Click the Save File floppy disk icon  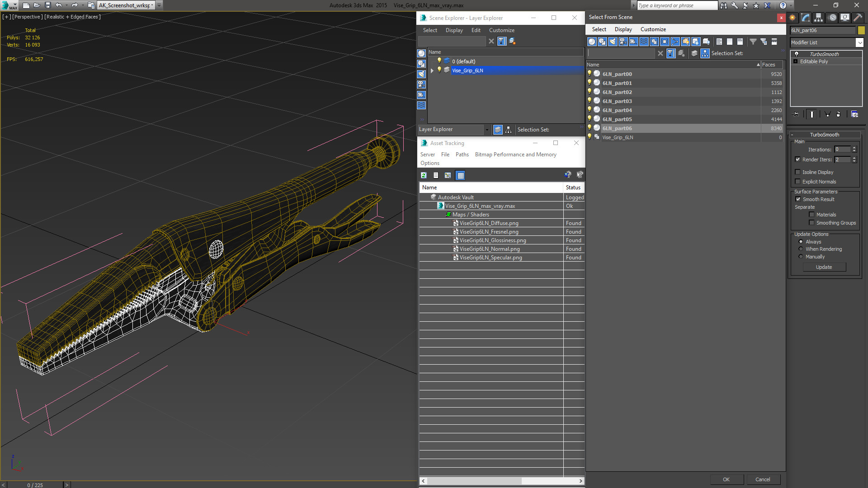pos(47,5)
